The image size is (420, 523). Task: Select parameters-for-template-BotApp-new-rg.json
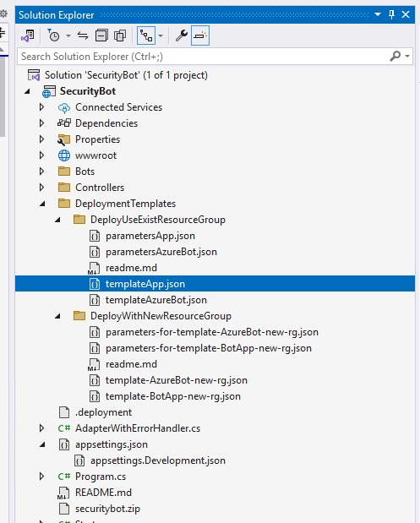point(209,348)
